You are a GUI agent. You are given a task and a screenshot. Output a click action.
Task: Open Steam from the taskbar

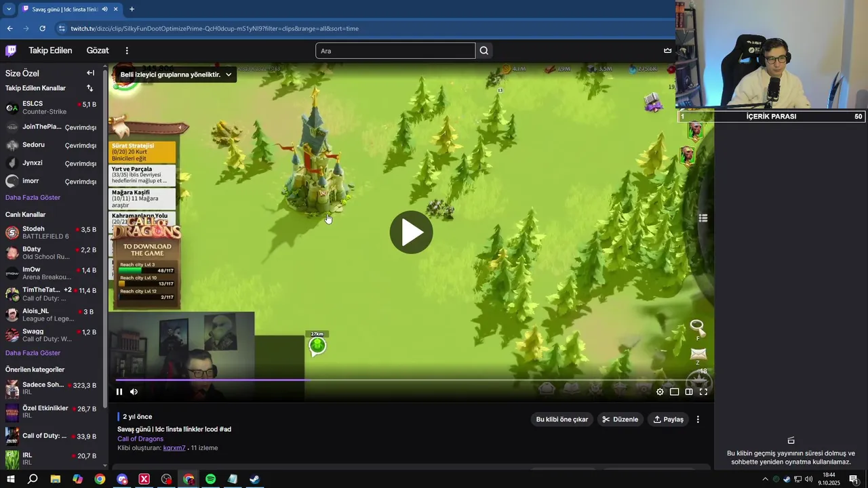point(254,479)
